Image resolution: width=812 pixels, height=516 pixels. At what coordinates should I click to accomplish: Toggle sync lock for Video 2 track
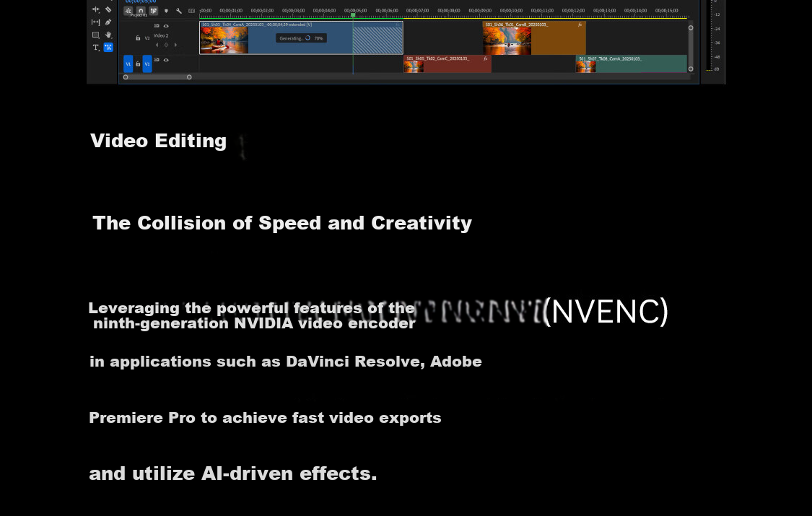pyautogui.click(x=157, y=26)
